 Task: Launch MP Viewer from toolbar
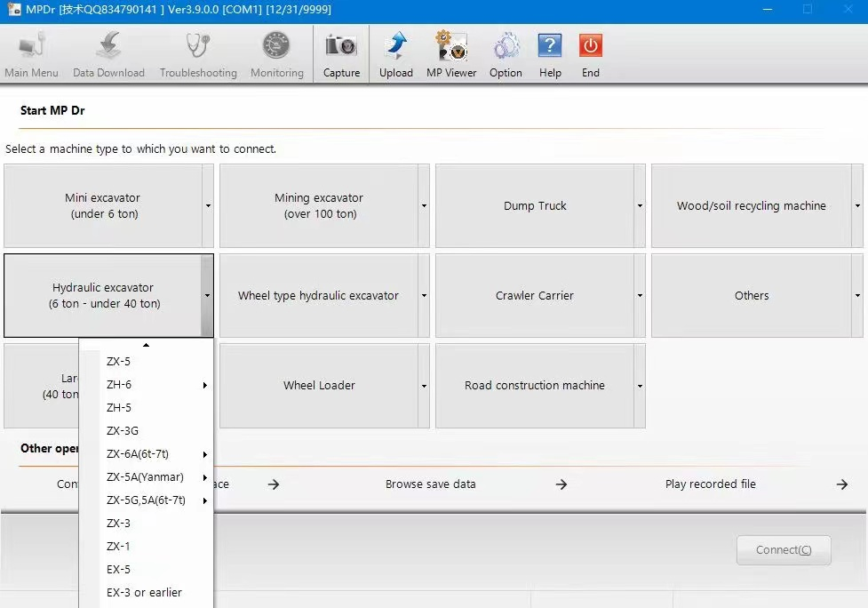[451, 46]
